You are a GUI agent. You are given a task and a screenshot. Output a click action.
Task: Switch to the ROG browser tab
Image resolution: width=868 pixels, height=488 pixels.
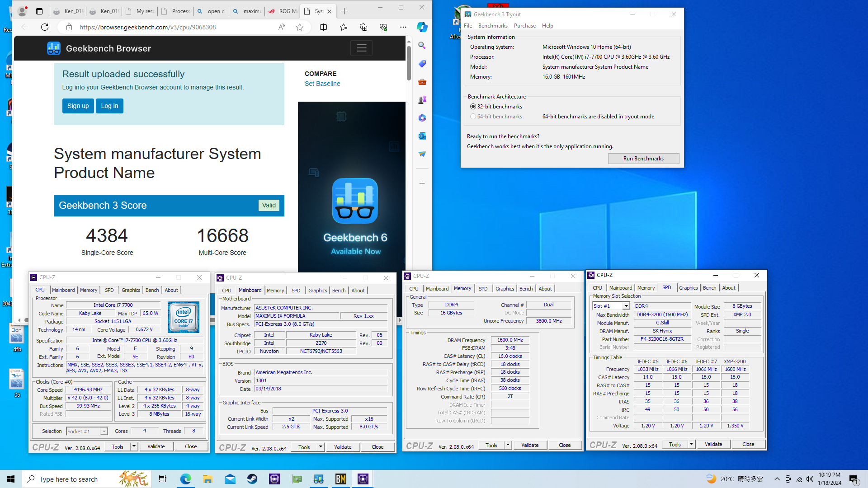[283, 11]
